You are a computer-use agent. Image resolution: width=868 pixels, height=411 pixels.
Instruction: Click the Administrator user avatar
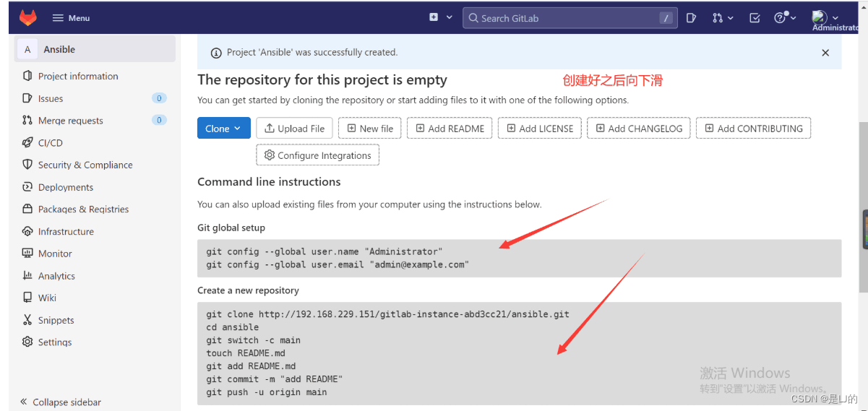pos(820,17)
